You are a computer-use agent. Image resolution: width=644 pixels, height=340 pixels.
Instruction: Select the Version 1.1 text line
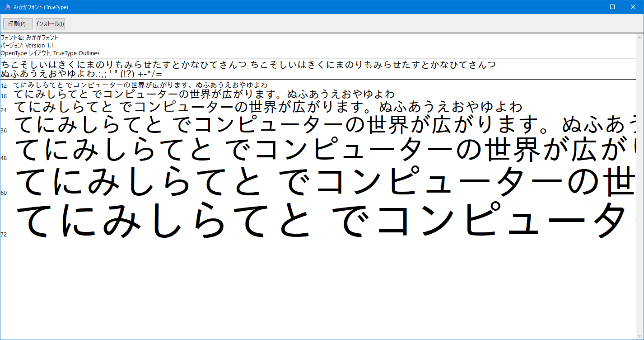(27, 46)
